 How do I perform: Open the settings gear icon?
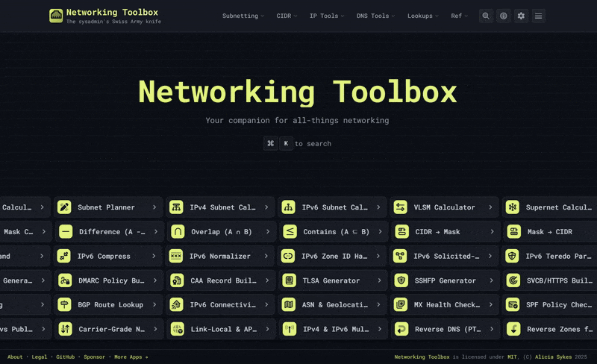(x=521, y=16)
